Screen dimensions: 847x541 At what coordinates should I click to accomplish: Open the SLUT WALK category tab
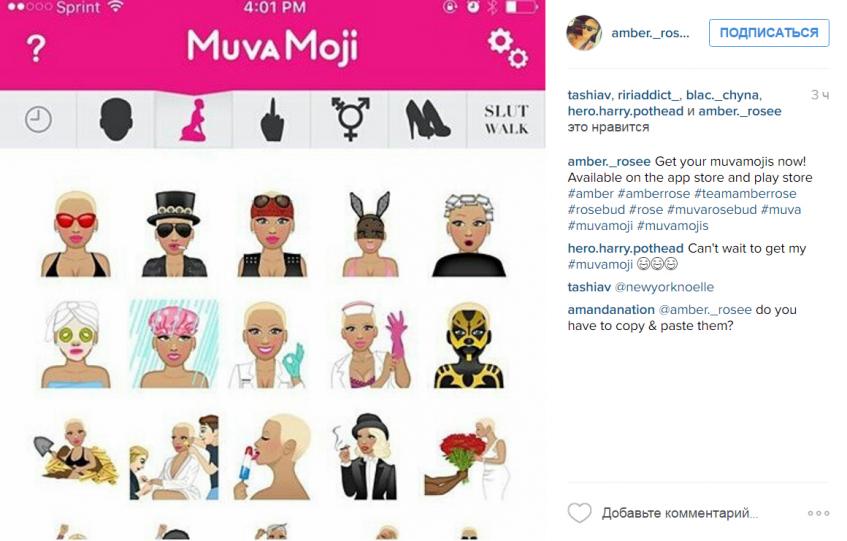point(506,119)
